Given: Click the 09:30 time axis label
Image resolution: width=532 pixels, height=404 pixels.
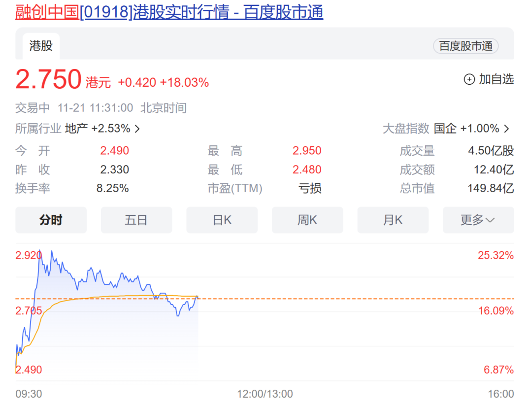Looking at the screenshot, I should (29, 394).
